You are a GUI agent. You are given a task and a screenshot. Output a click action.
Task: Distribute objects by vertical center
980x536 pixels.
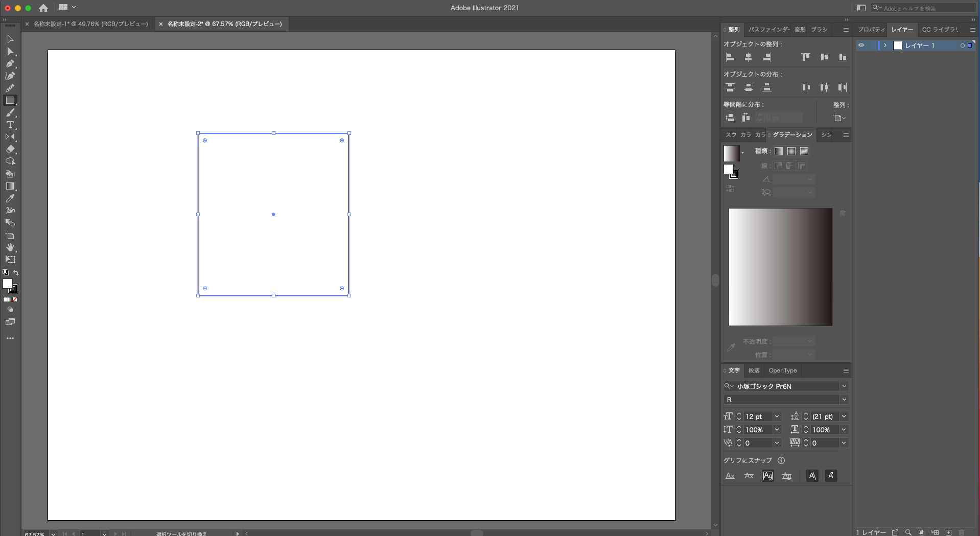pos(748,87)
